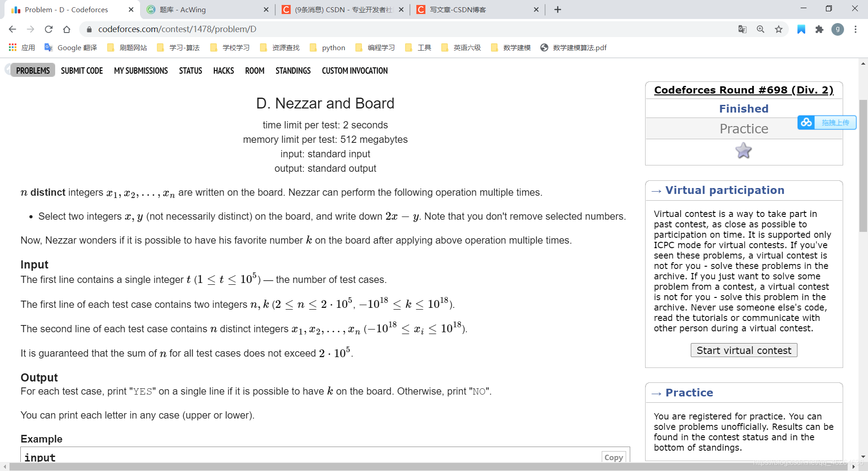Open the Chrome three-dot menu
Image resolution: width=868 pixels, height=471 pixels.
coord(855,29)
